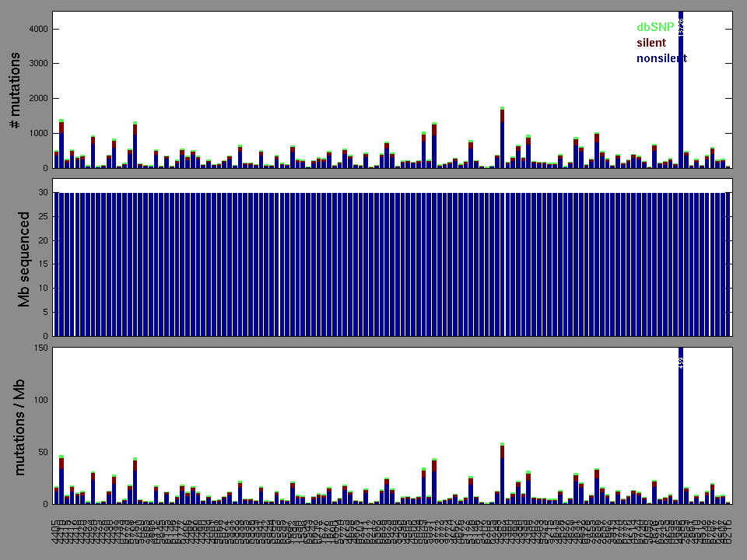Click the 150 tick on mutations/Mb axis

[x=40, y=348]
